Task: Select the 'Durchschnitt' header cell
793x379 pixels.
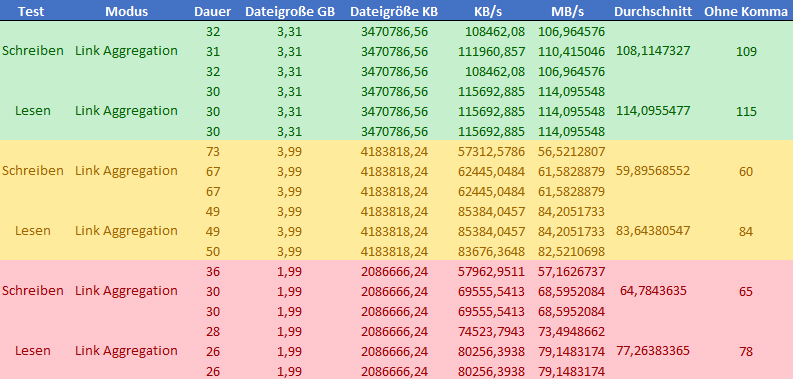Action: 653,12
